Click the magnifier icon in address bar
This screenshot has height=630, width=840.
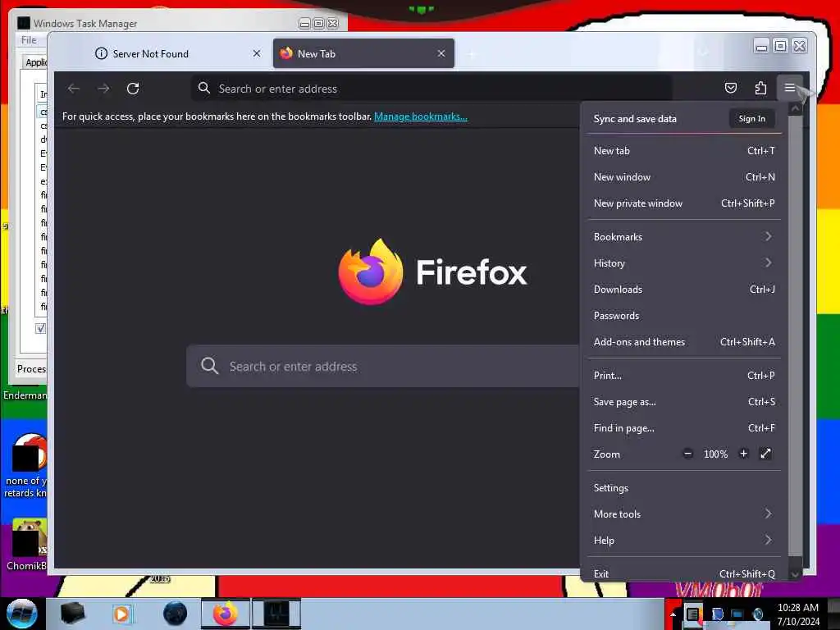(x=204, y=89)
